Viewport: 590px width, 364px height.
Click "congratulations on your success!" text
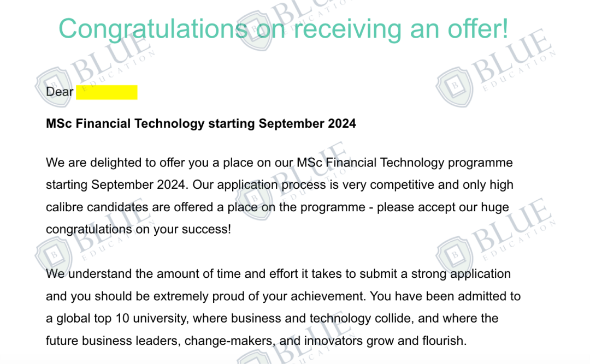138,229
